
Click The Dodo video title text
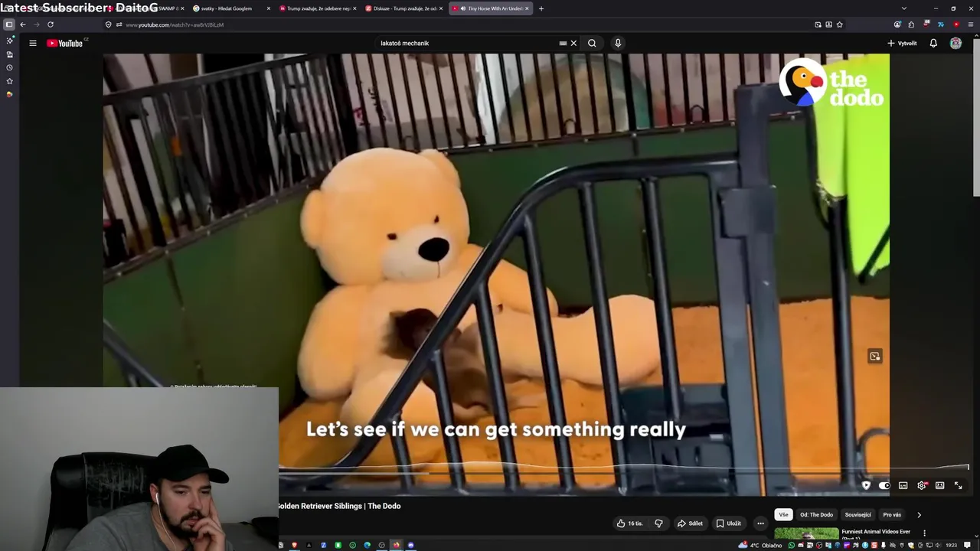tap(340, 506)
